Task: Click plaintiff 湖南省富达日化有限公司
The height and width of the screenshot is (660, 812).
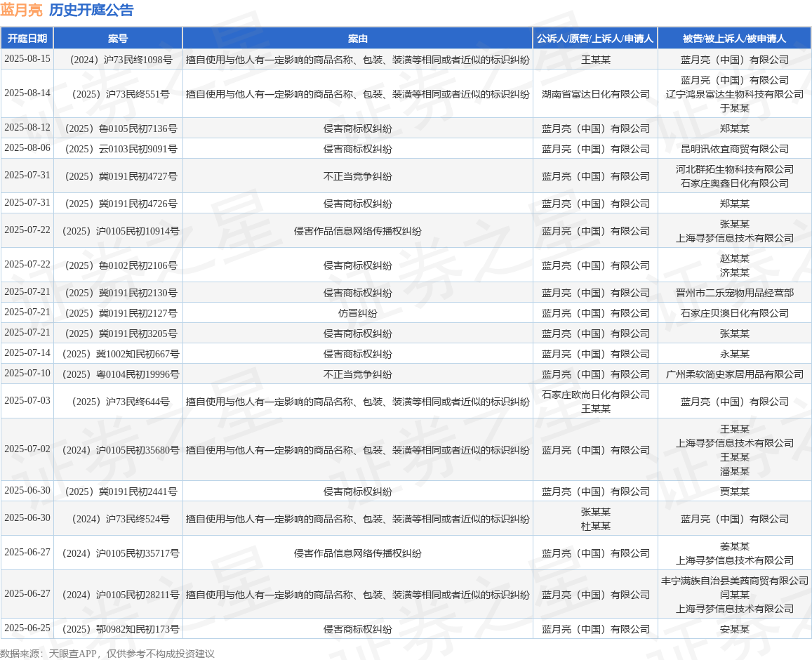Action: click(596, 94)
